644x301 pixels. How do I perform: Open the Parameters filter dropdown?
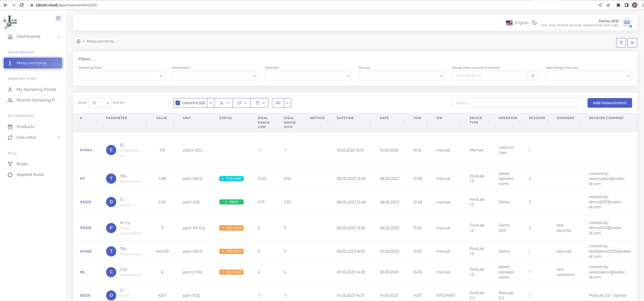[x=215, y=76]
